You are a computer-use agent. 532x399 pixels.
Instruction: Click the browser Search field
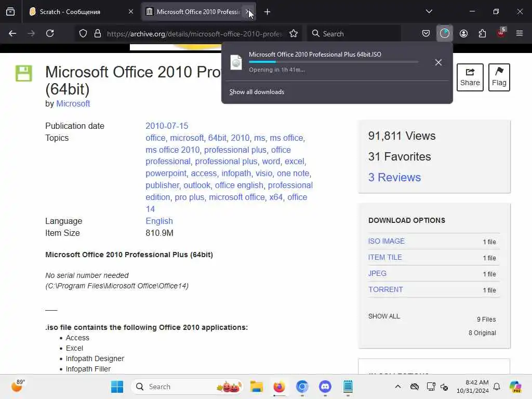354,34
